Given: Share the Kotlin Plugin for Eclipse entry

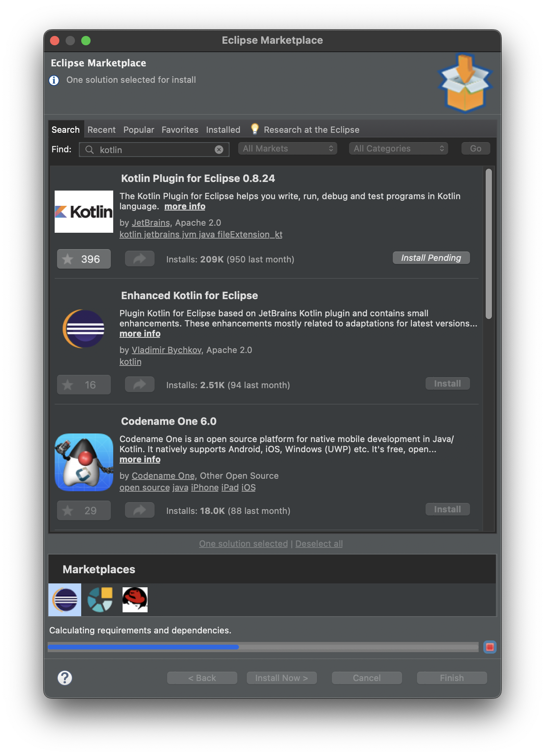Looking at the screenshot, I should (140, 259).
